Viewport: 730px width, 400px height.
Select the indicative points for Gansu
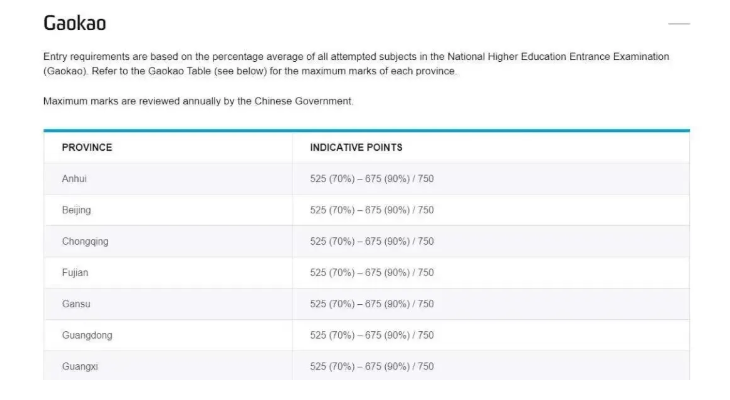point(372,304)
